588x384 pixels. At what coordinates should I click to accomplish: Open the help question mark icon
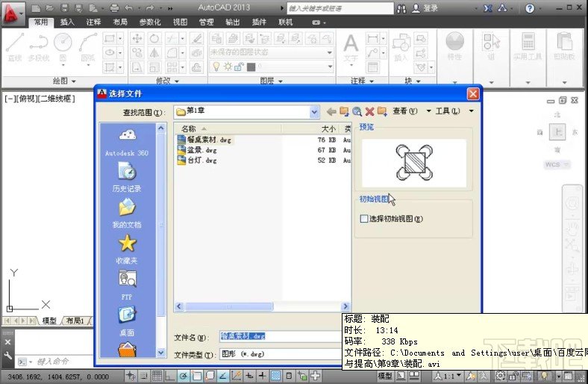click(x=530, y=8)
